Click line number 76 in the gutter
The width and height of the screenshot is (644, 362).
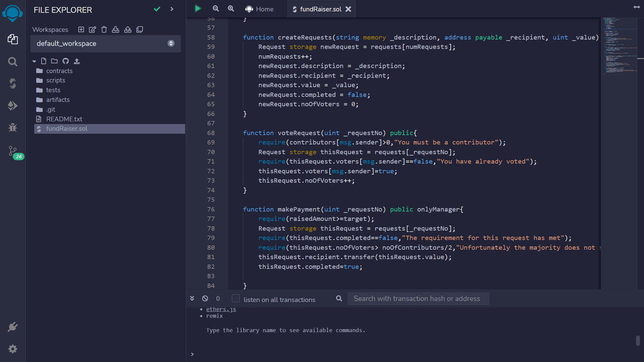tap(211, 209)
